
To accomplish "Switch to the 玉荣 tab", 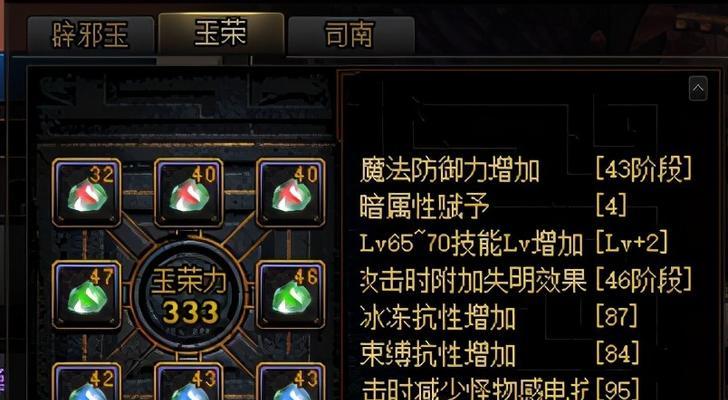I will click(x=221, y=33).
